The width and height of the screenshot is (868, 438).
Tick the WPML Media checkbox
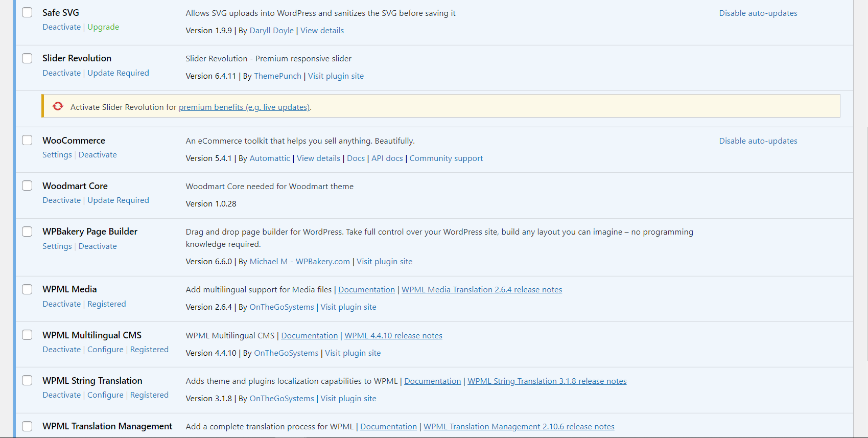point(27,289)
